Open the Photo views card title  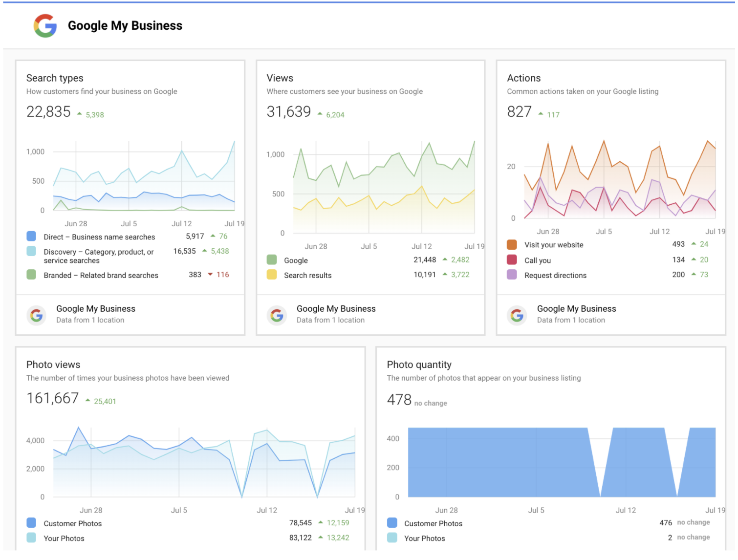point(53,365)
